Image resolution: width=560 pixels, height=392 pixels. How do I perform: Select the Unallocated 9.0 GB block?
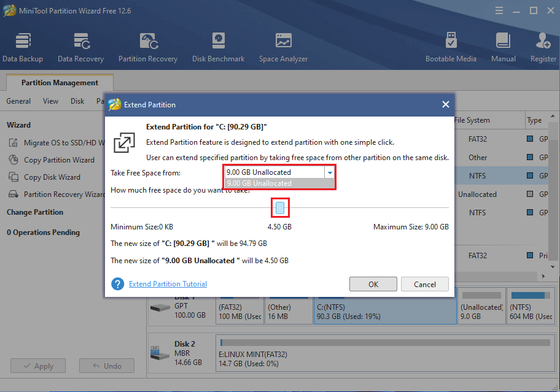(x=481, y=307)
